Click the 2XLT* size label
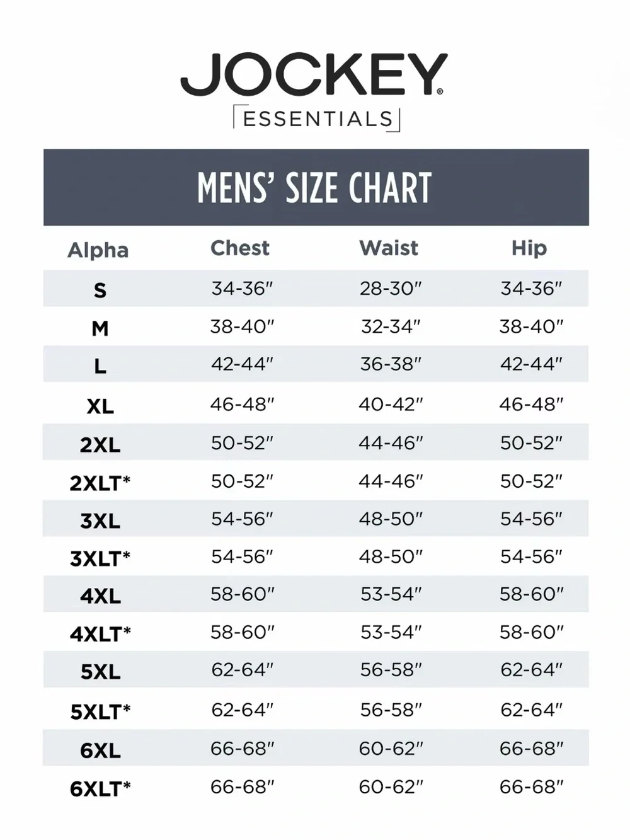 pos(100,483)
